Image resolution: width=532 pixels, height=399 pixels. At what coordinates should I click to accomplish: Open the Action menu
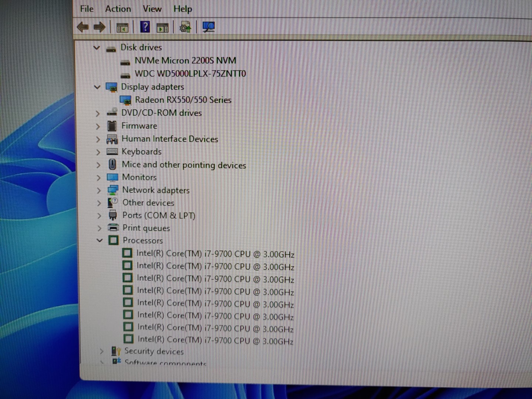(118, 8)
